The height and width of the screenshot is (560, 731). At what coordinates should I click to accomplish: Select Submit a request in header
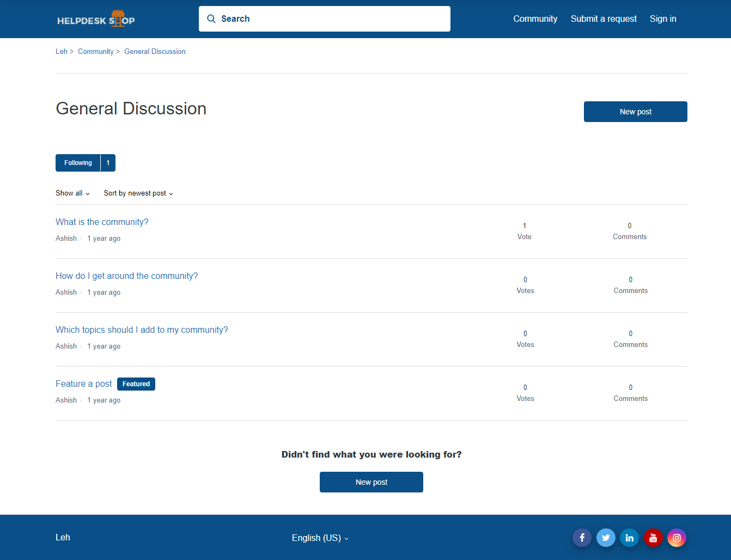[604, 19]
